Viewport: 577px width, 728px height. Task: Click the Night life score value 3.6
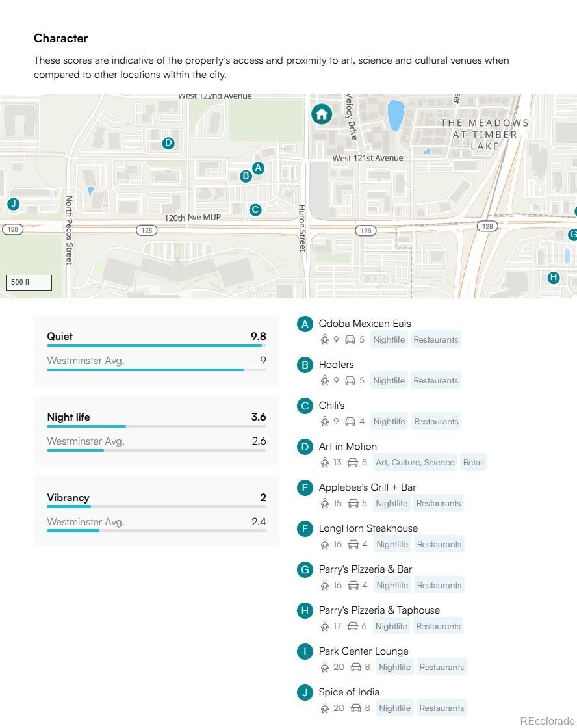point(259,417)
